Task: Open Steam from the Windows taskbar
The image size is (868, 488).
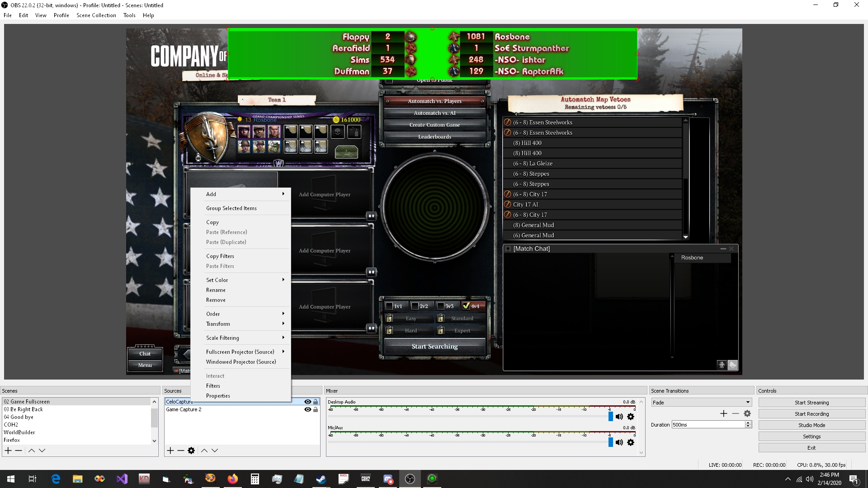Action: (321, 479)
